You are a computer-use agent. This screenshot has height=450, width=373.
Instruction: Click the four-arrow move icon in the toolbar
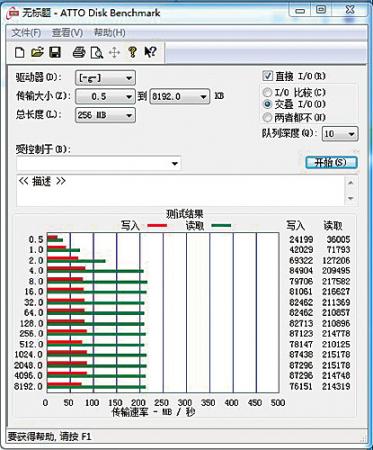(114, 52)
